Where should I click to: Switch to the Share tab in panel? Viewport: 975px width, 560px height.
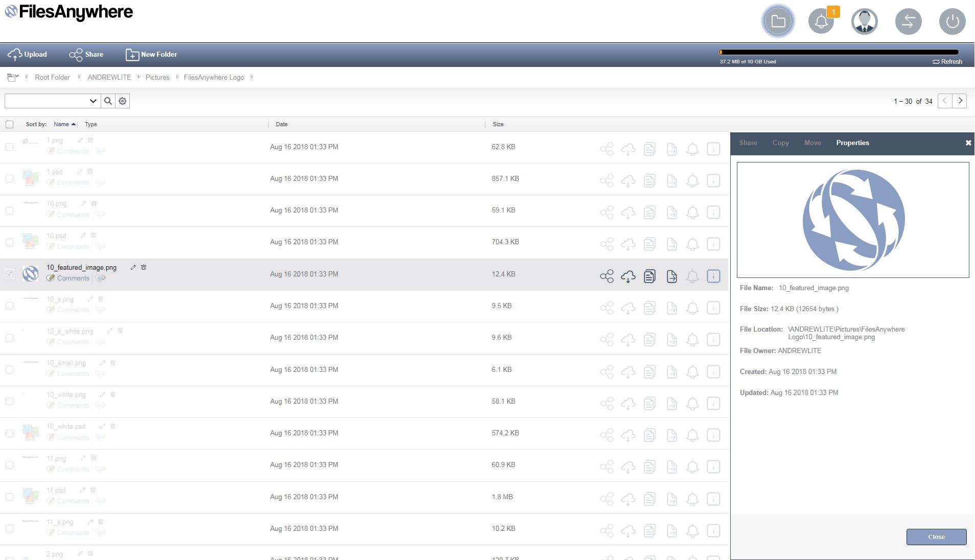[748, 143]
